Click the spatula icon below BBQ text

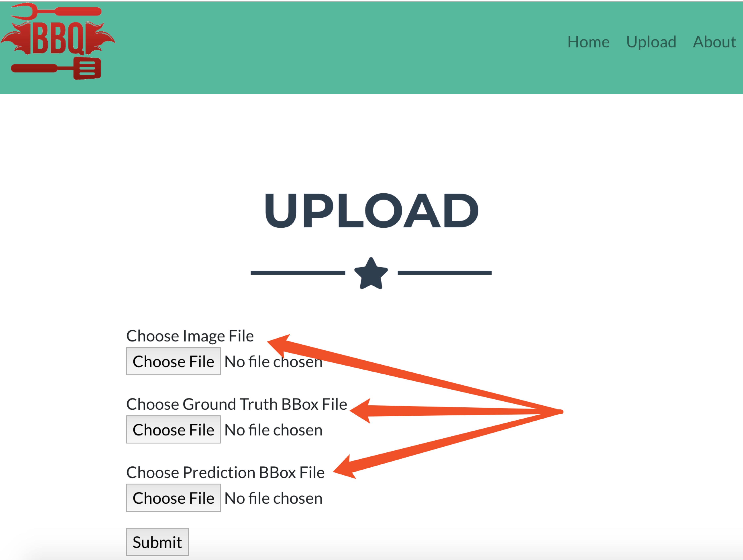pyautogui.click(x=56, y=68)
